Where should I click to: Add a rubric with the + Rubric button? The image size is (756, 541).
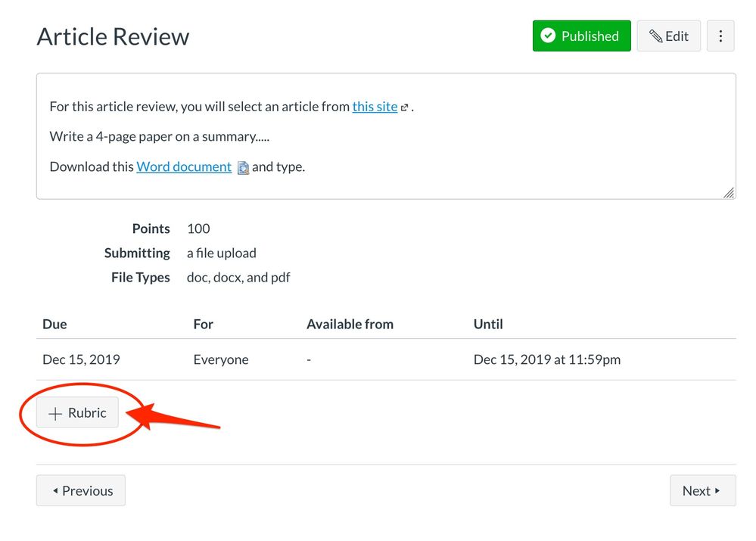coord(78,413)
